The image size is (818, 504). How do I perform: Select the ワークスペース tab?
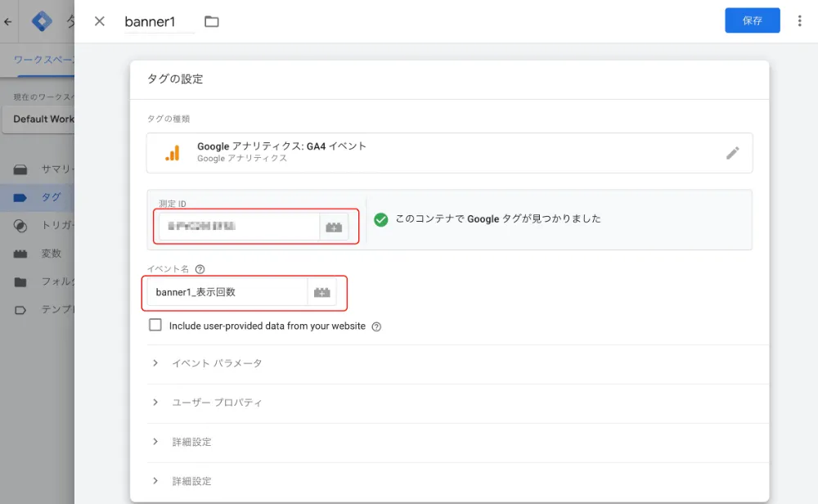tap(44, 60)
